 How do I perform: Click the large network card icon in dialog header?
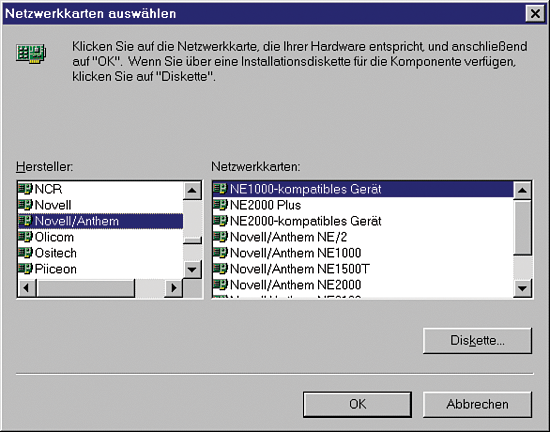click(x=31, y=54)
